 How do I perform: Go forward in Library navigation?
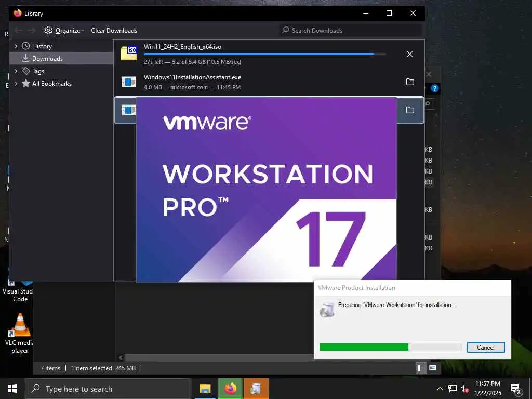click(x=31, y=31)
